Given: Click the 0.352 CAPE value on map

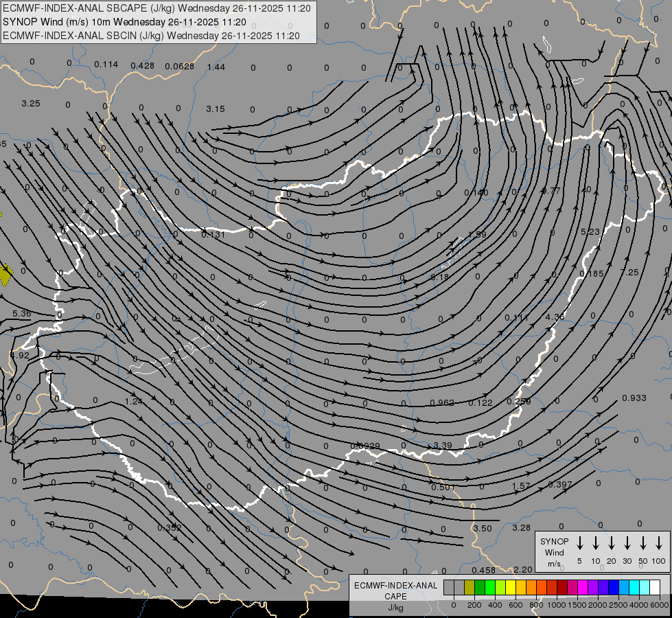Looking at the screenshot, I should point(170,528).
